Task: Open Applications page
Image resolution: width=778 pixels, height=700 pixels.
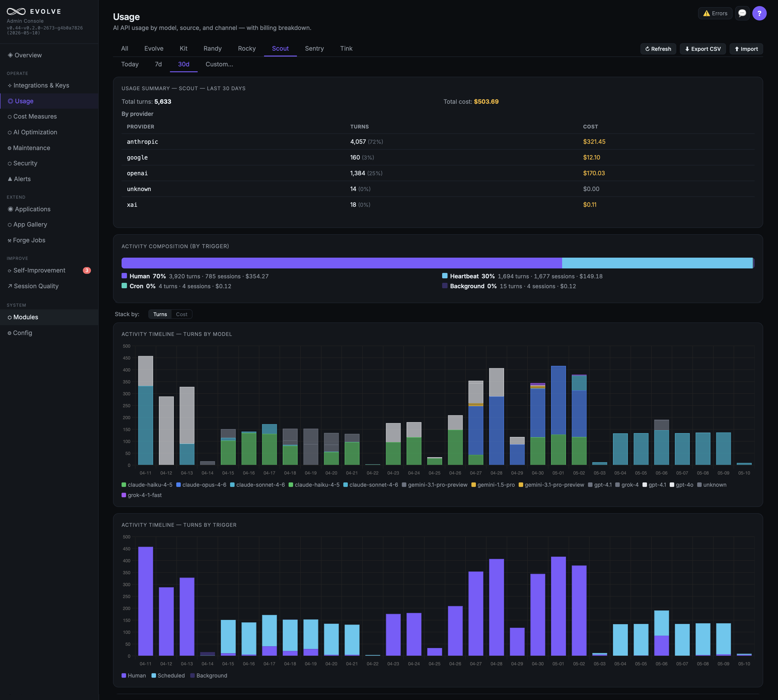Action: pos(49,209)
